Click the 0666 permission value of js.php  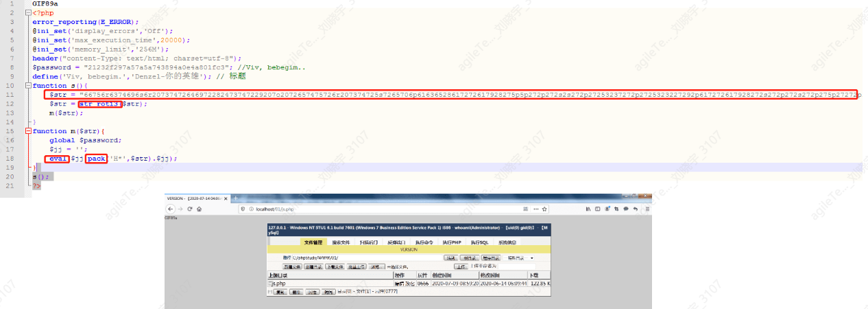423,283
